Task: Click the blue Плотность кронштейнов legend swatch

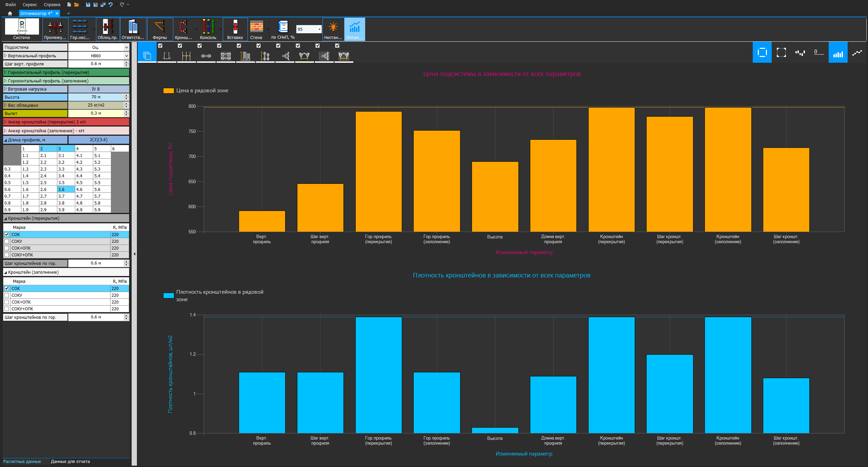Action: (x=169, y=295)
